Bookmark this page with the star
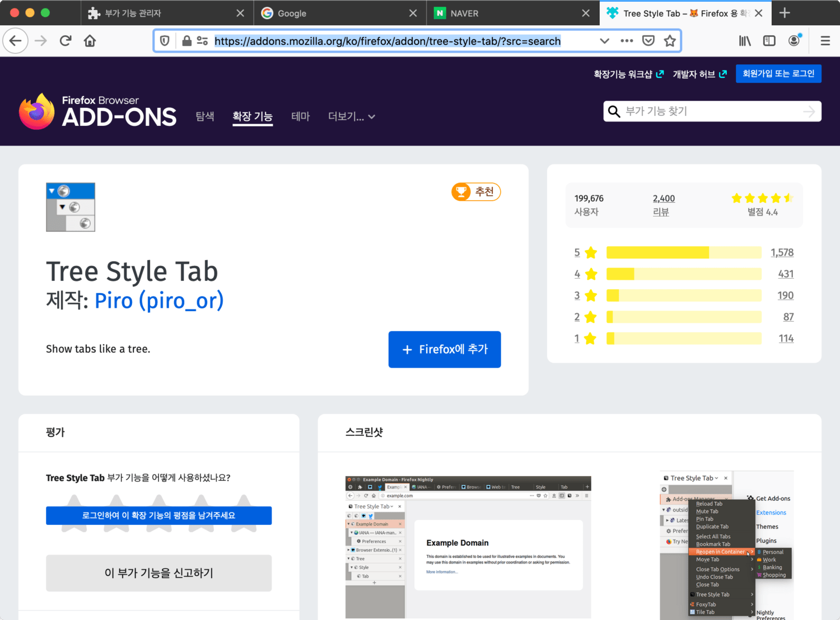 coord(670,41)
